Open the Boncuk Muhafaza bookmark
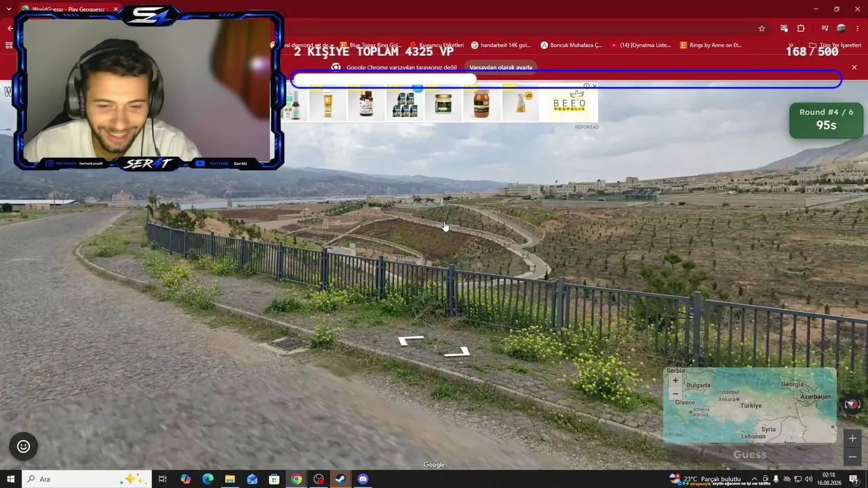 point(571,45)
